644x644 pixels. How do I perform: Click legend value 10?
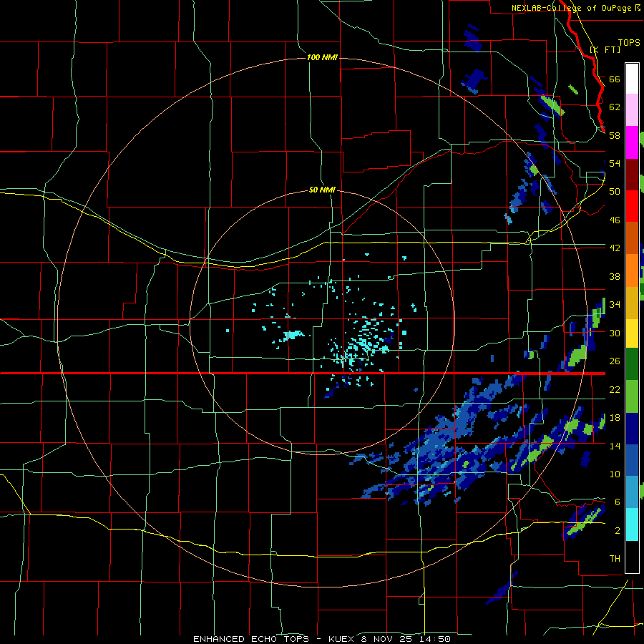tap(615, 474)
